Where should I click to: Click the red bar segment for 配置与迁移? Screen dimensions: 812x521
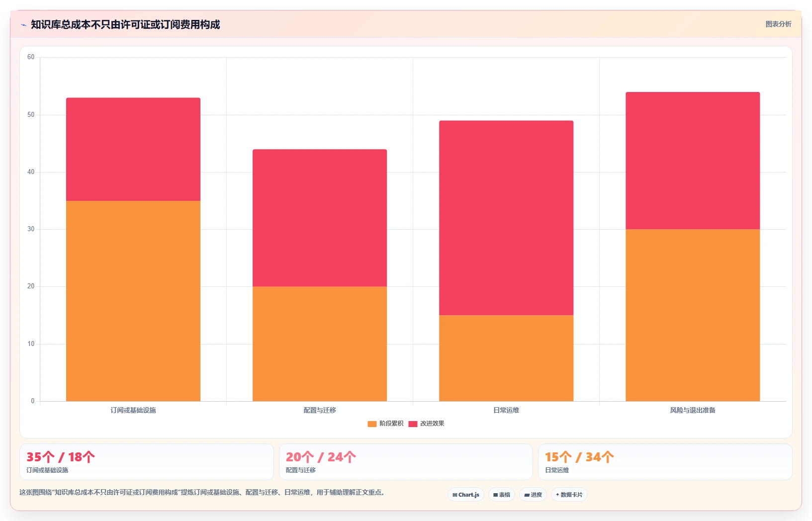tap(320, 218)
